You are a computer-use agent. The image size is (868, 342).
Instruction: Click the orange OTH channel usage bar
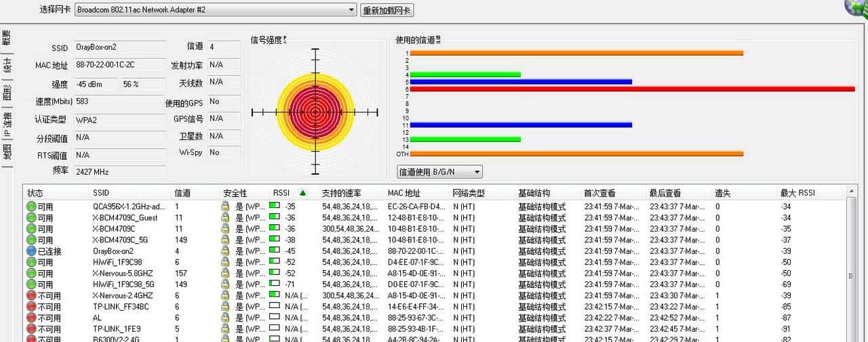pyautogui.click(x=576, y=154)
